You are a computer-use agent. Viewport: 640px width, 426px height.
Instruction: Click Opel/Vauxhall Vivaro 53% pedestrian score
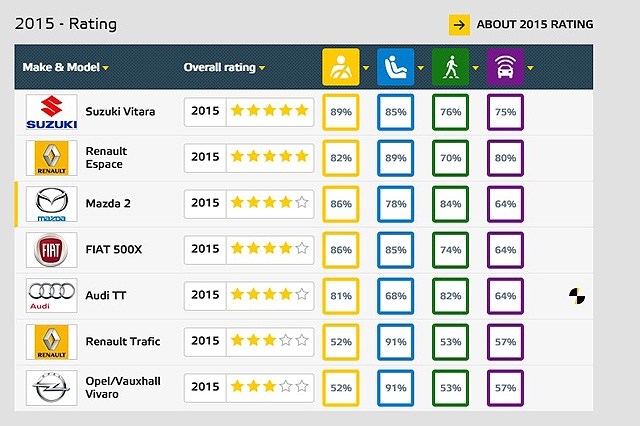click(451, 388)
